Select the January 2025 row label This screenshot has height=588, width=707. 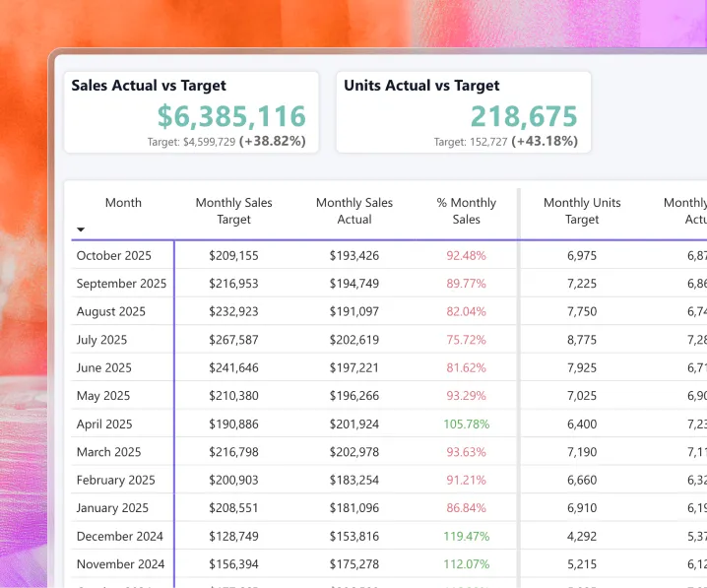pyautogui.click(x=112, y=508)
